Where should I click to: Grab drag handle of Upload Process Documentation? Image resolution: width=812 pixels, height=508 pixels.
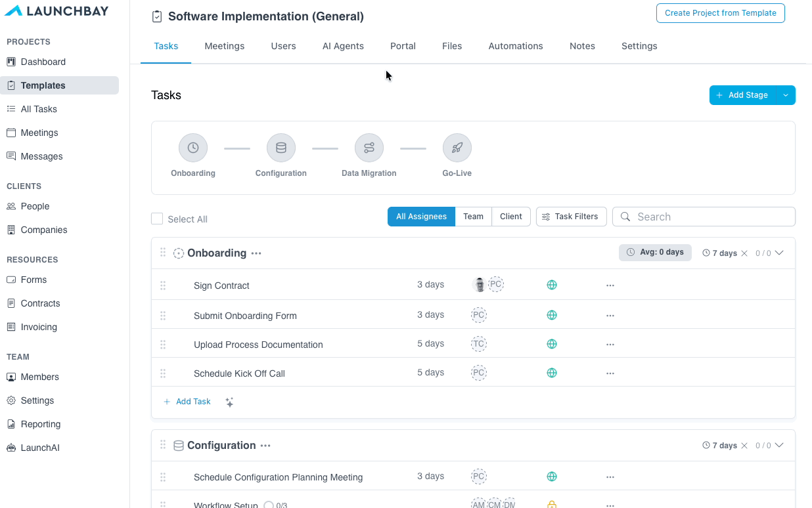163,345
